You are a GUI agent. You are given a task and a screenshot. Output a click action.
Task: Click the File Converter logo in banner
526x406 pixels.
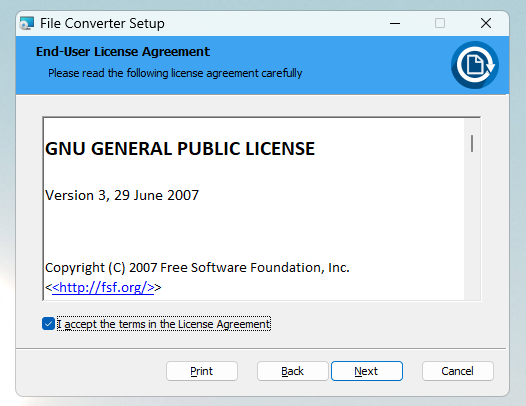[x=475, y=65]
